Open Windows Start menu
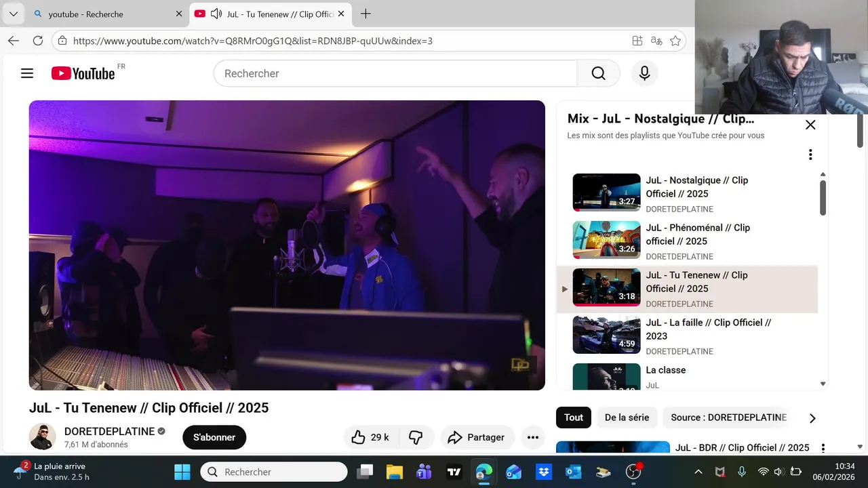868x488 pixels. (x=182, y=472)
